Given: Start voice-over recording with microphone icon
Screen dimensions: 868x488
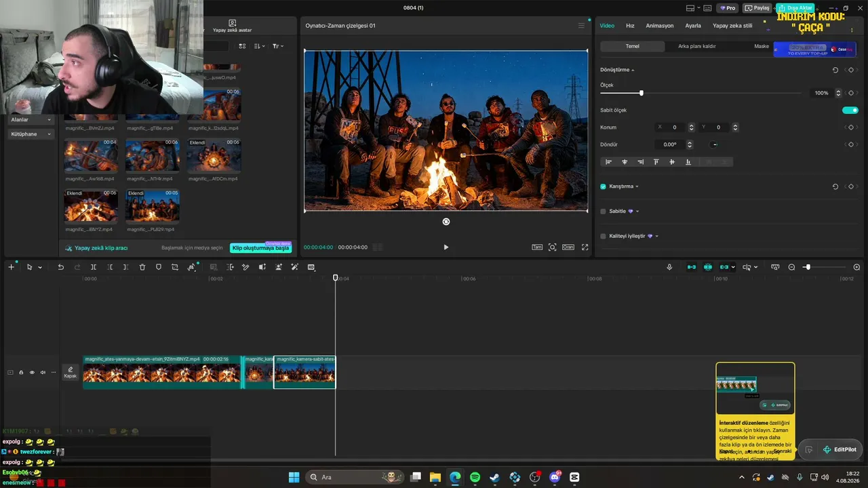Looking at the screenshot, I should pyautogui.click(x=669, y=267).
